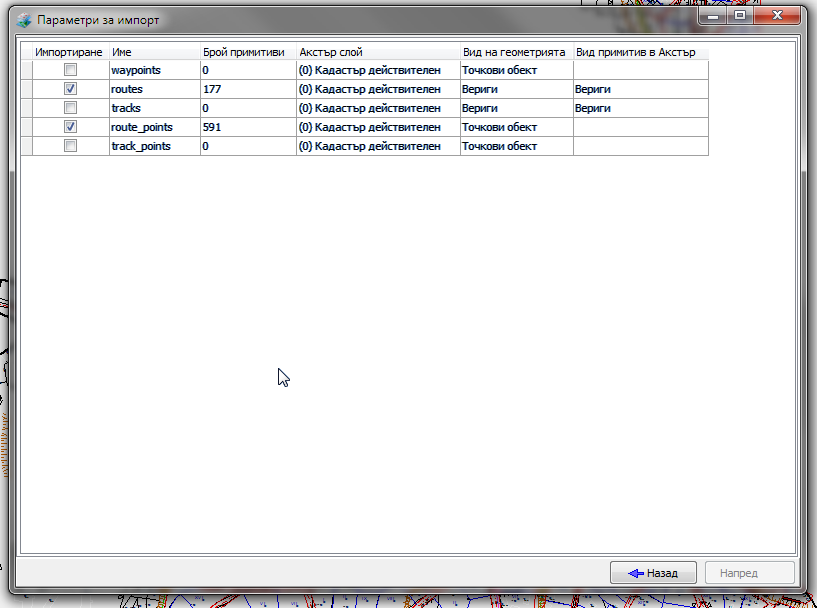817x608 pixels.
Task: Click the Вид примитив в Акстър header
Action: click(640, 52)
